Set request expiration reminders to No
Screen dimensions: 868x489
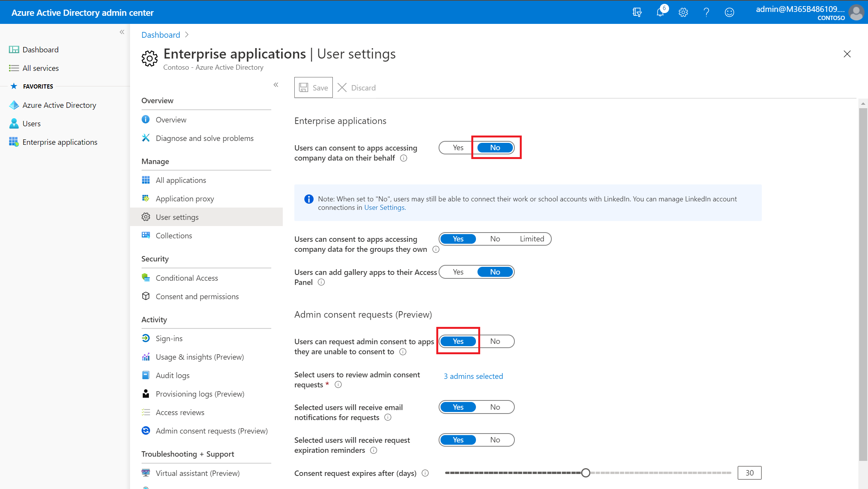point(495,440)
